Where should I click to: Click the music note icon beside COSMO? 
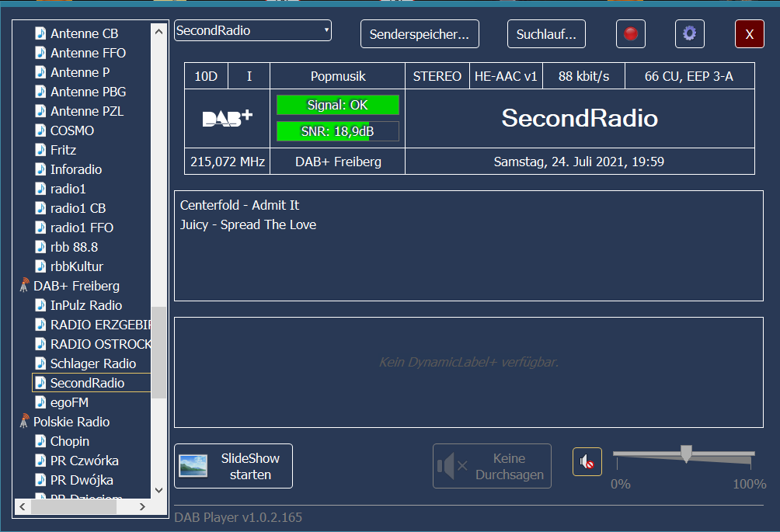pos(40,130)
